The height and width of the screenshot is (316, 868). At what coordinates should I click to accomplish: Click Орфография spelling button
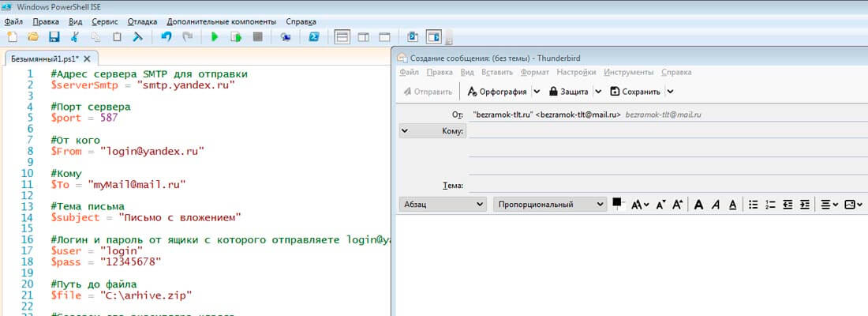(x=496, y=92)
